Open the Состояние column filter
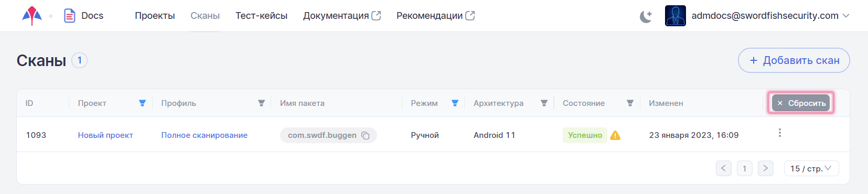The height and width of the screenshot is (194, 868). (x=630, y=103)
